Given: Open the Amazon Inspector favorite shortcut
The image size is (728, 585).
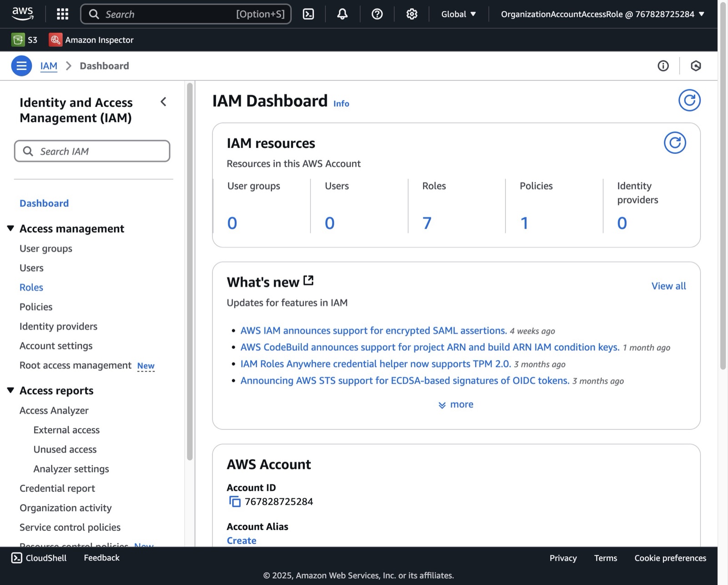Looking at the screenshot, I should tap(91, 40).
